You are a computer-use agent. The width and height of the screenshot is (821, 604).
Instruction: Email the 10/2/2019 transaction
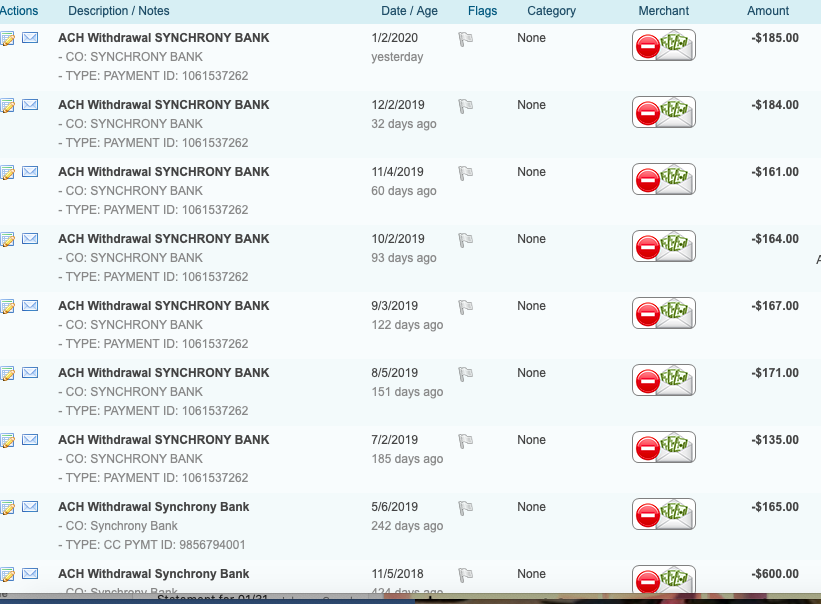coord(30,239)
